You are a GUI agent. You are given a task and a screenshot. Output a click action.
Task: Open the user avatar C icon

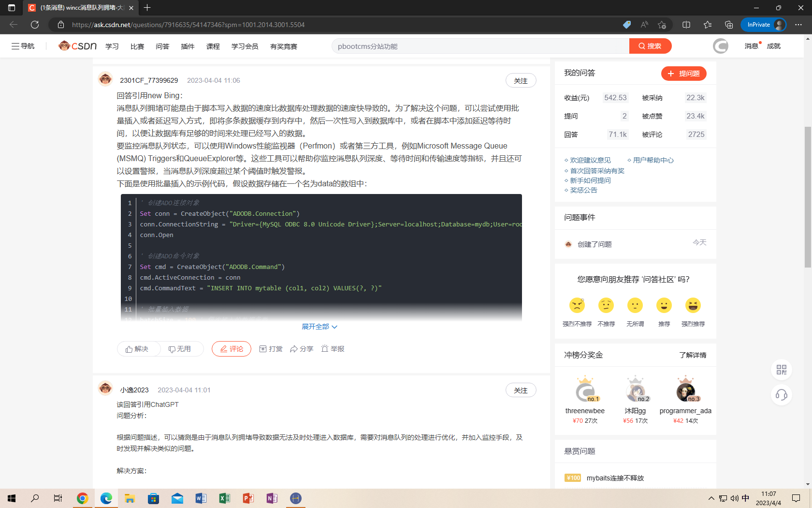click(721, 46)
